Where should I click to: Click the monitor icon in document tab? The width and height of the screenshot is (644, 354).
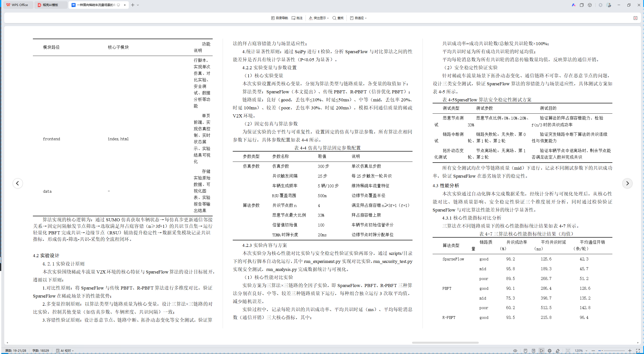[119, 5]
